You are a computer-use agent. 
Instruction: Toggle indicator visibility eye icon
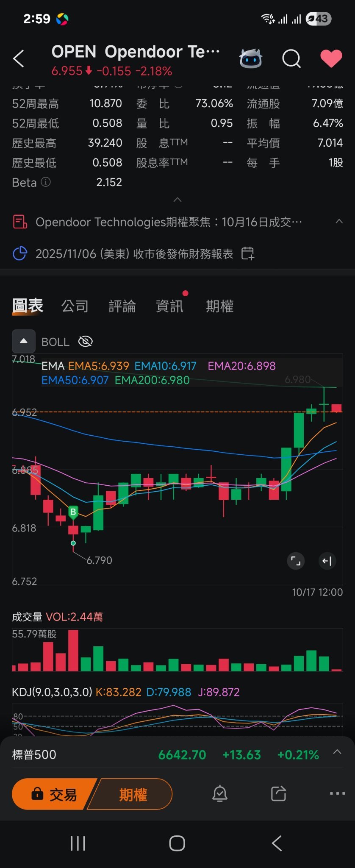pos(85,341)
